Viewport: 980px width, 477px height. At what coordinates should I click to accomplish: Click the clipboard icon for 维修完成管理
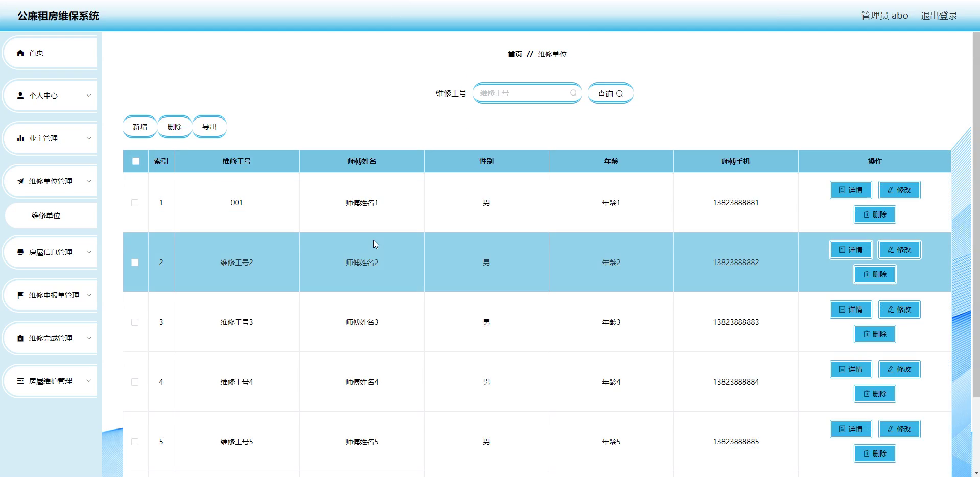(x=20, y=338)
